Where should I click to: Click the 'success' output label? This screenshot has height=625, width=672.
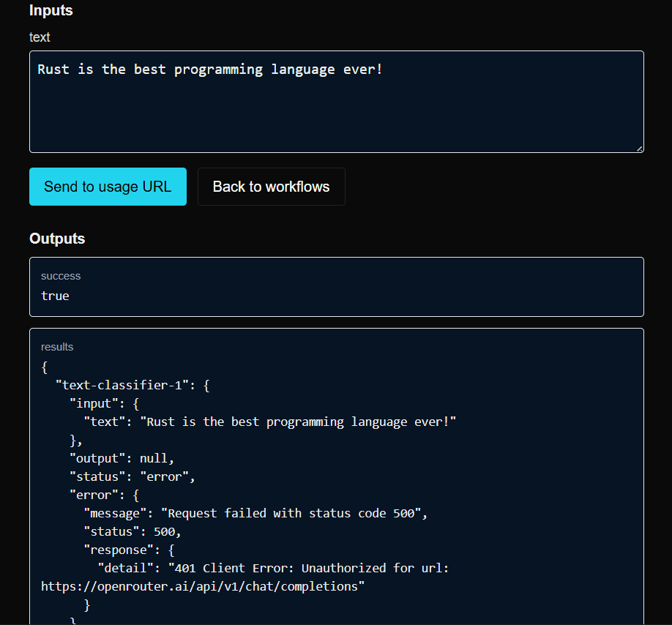coord(61,276)
